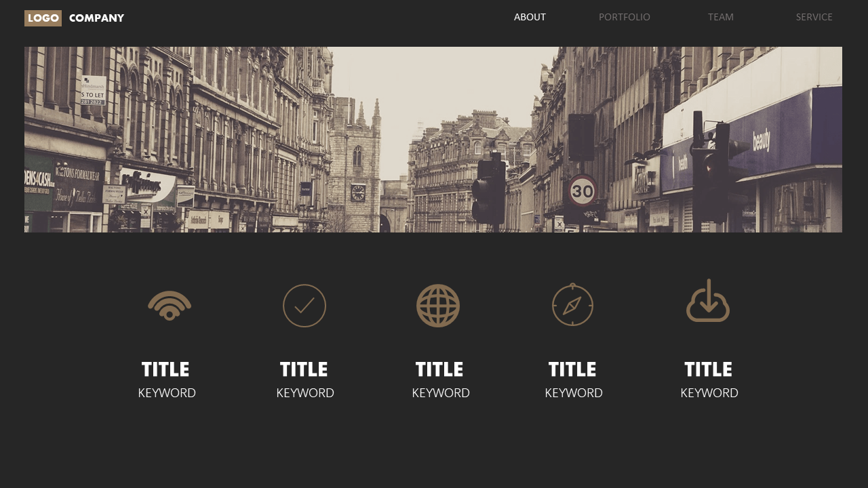Open the TEAM navigation item
Screen dimensions: 868x488
pyautogui.click(x=720, y=17)
